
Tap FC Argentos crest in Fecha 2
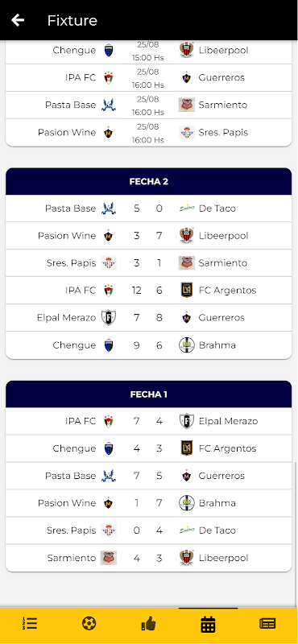tap(187, 291)
